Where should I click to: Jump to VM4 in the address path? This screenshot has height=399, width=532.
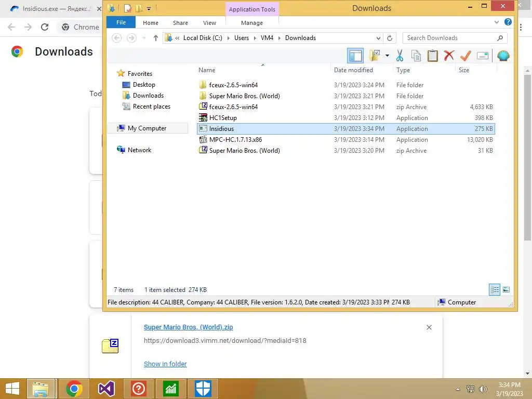click(x=267, y=38)
